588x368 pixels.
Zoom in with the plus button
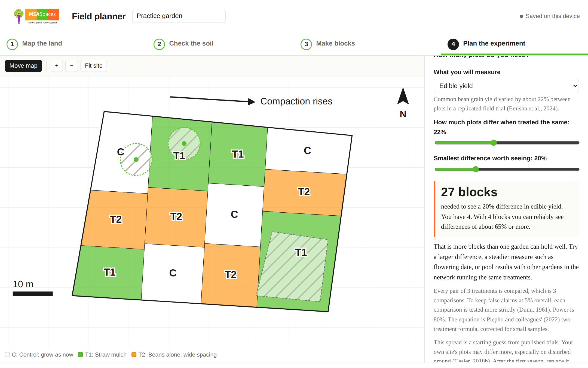pos(57,66)
